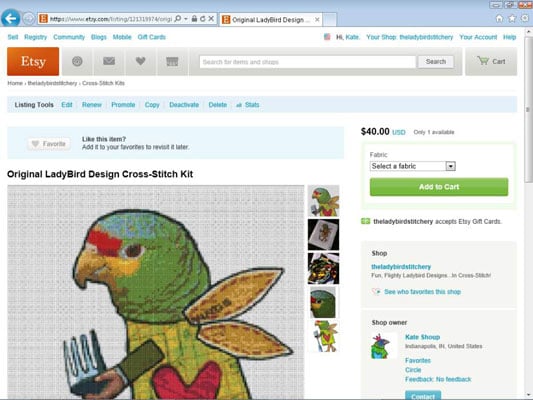Click the circular activity icon beside Etsy logo
The image size is (533, 400).
tap(77, 62)
